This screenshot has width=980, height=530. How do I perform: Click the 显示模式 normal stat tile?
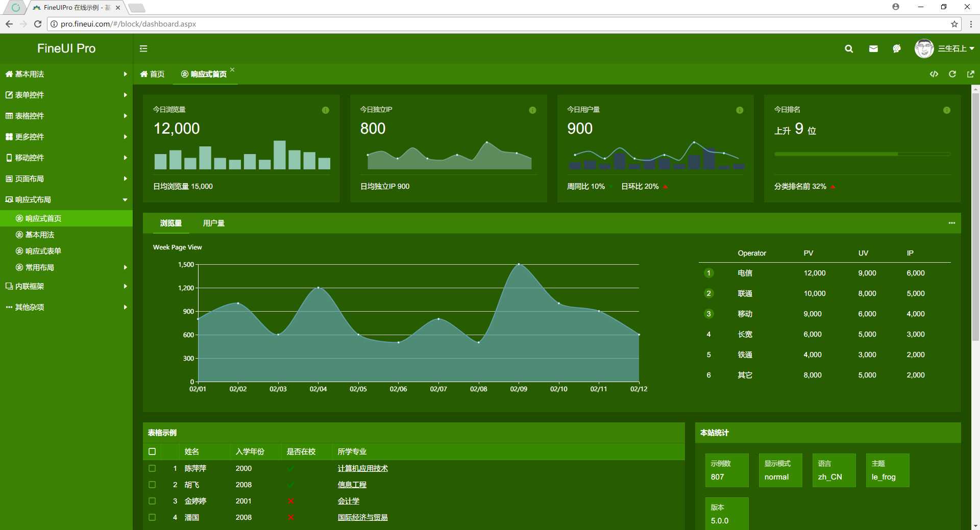(780, 470)
